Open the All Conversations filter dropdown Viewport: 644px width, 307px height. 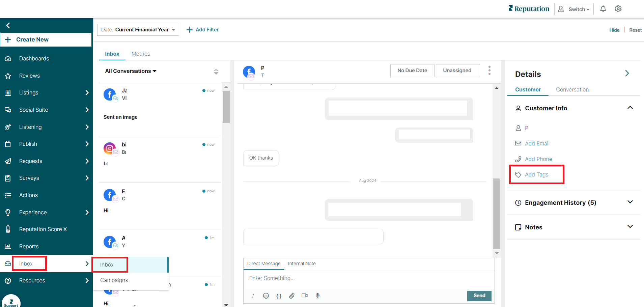pyautogui.click(x=130, y=71)
